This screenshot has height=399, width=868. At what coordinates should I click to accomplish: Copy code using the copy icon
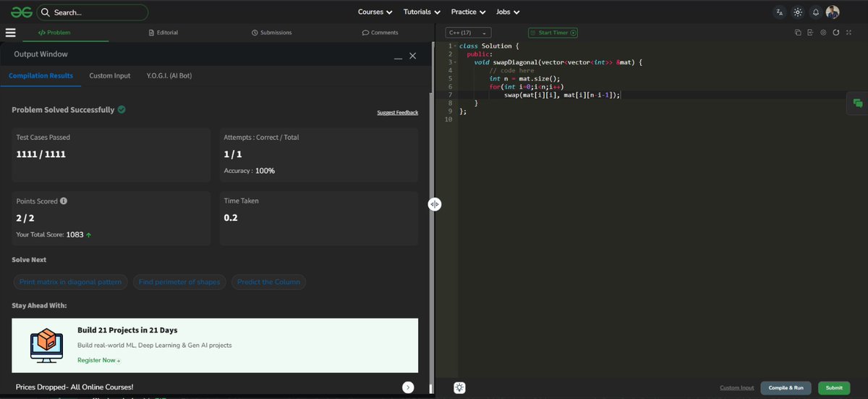pyautogui.click(x=798, y=33)
